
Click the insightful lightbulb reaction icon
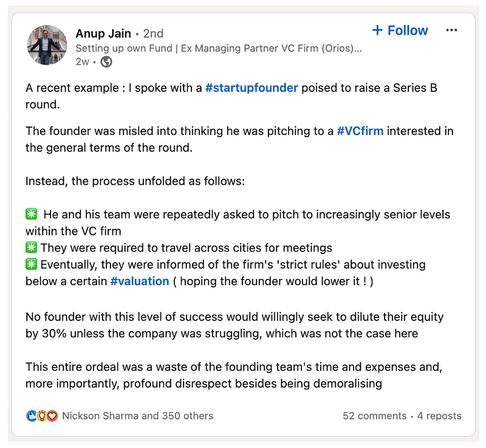click(42, 416)
